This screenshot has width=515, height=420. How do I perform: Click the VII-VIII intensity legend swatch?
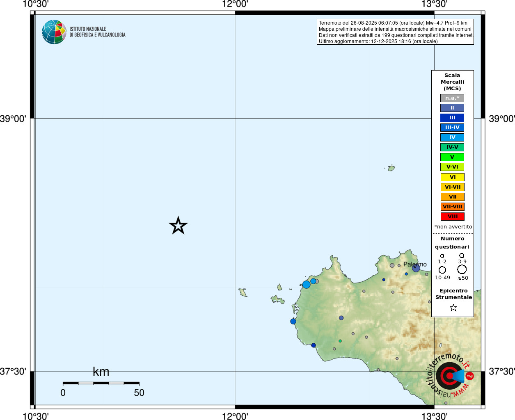point(452,207)
